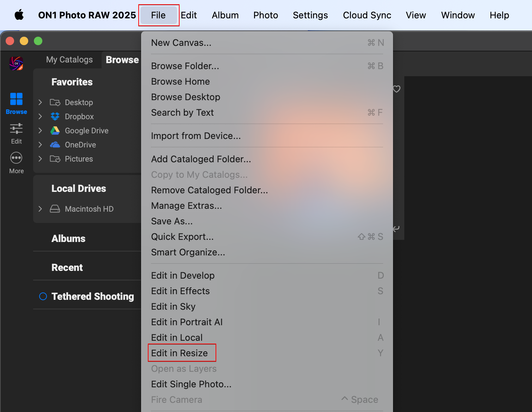
Task: Open the Albums section
Action: pyautogui.click(x=68, y=238)
